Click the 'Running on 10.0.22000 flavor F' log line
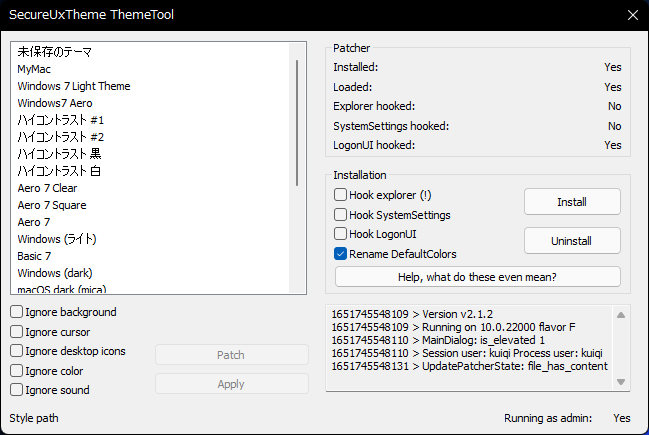 [x=453, y=327]
